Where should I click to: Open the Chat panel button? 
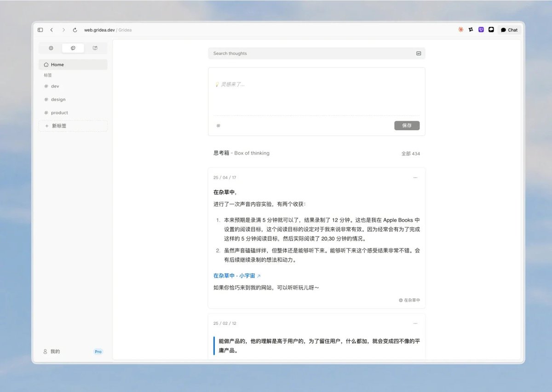tap(509, 30)
